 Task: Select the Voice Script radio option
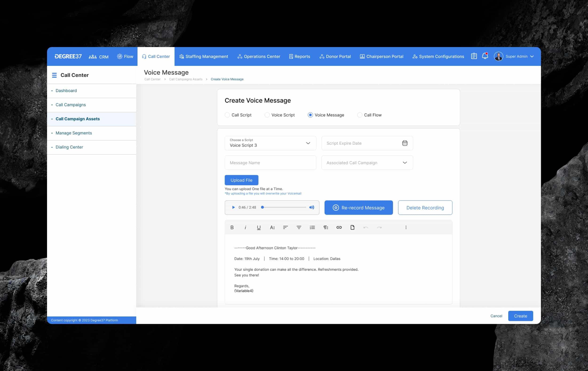(x=267, y=115)
